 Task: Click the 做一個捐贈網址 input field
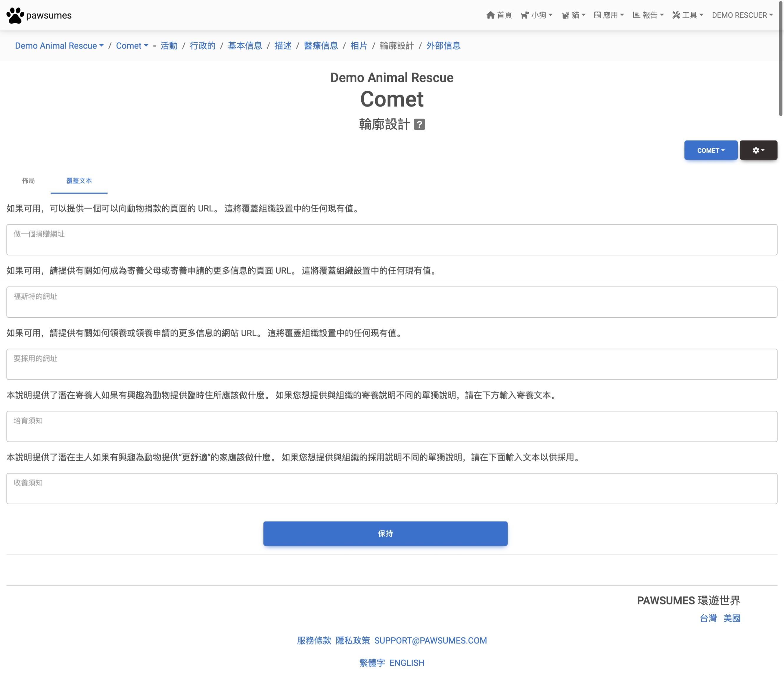(x=391, y=240)
